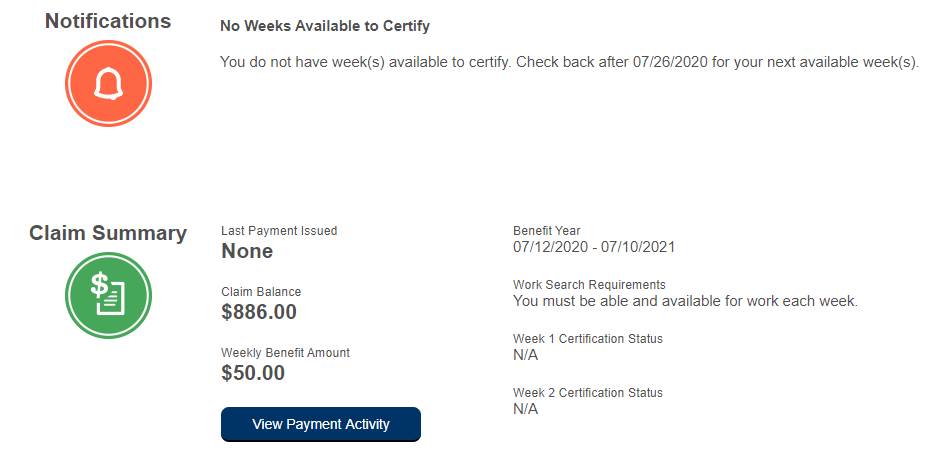Click the Weekly Benefit Amount label
This screenshot has width=935, height=475.
tap(285, 353)
